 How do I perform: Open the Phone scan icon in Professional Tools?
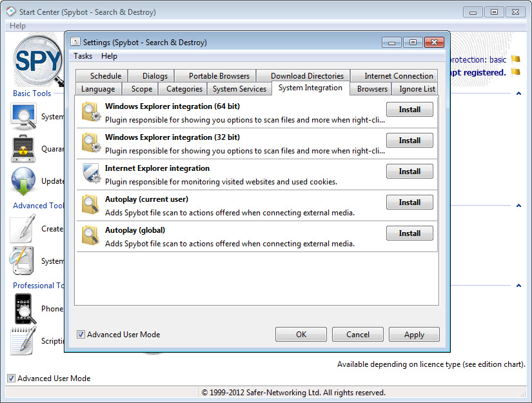tap(25, 309)
